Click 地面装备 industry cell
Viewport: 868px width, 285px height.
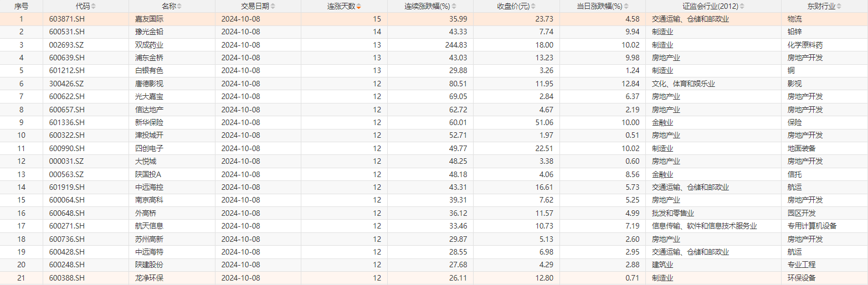click(802, 148)
